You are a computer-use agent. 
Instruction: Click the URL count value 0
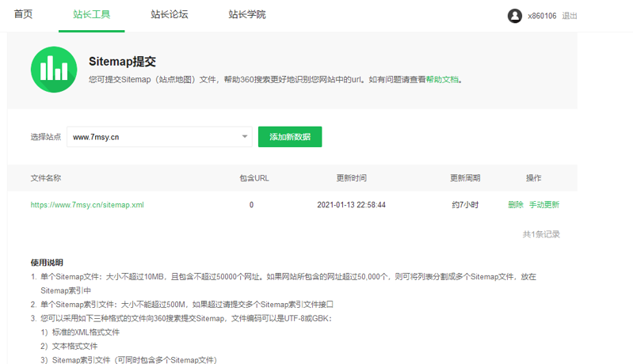251,205
